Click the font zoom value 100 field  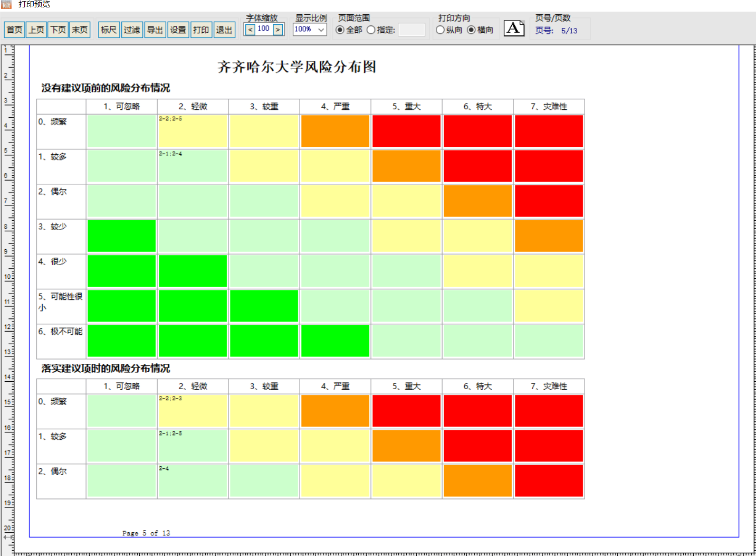click(x=264, y=29)
